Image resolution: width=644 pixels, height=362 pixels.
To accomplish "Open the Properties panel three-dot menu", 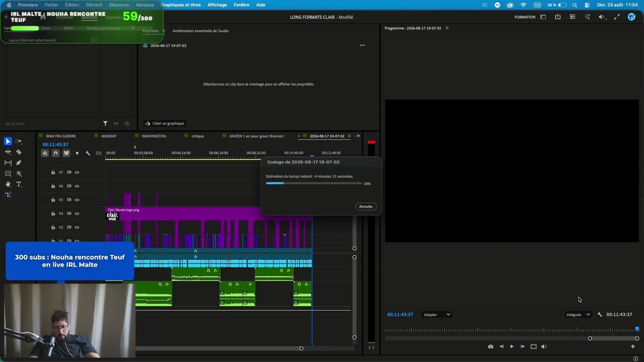I will click(362, 45).
